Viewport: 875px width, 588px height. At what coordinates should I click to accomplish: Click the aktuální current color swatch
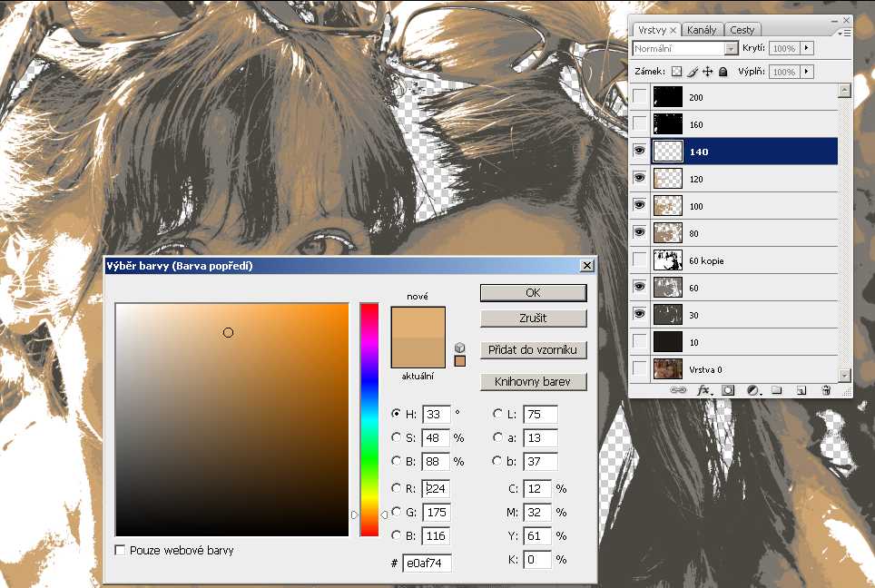click(418, 352)
